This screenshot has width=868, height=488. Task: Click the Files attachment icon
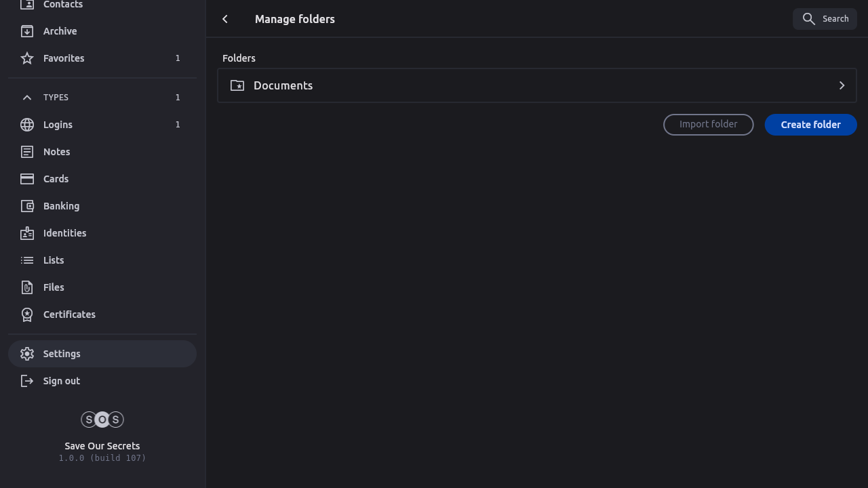(x=27, y=287)
